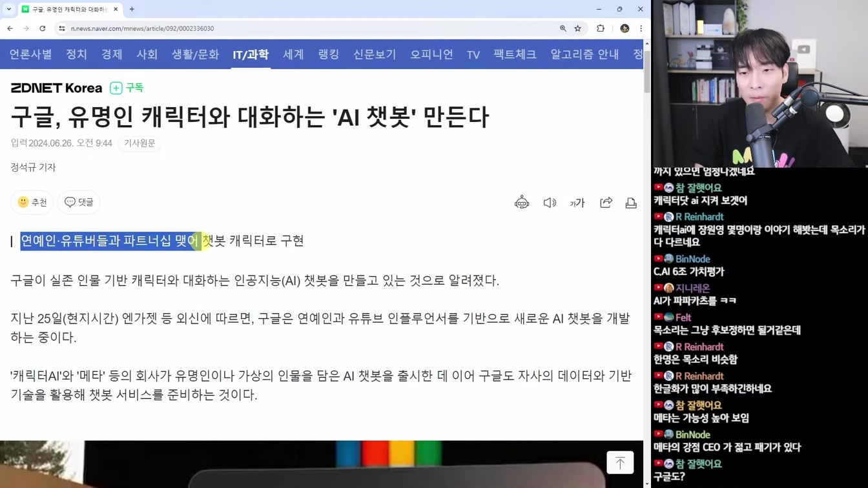868x488 pixels.
Task: Select the IT/과학 tab
Action: tap(251, 55)
